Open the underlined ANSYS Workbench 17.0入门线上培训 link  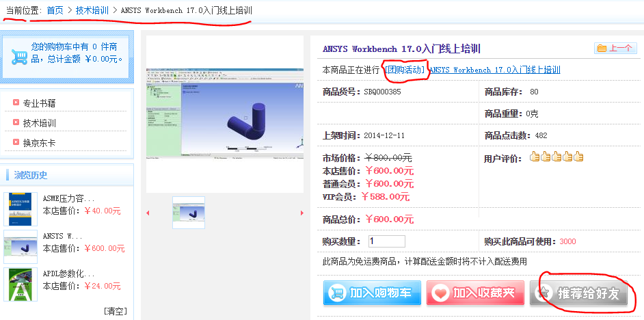click(x=495, y=70)
